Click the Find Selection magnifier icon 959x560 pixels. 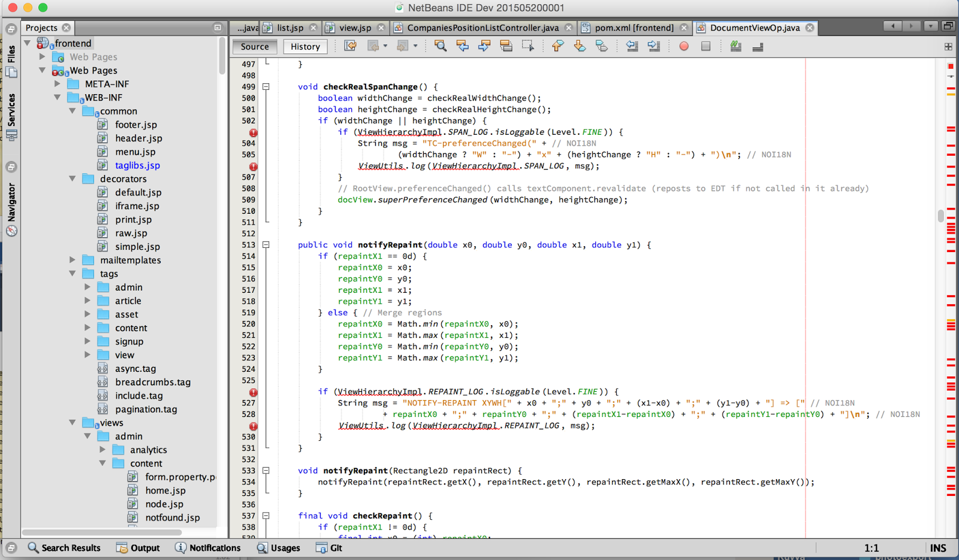(440, 46)
